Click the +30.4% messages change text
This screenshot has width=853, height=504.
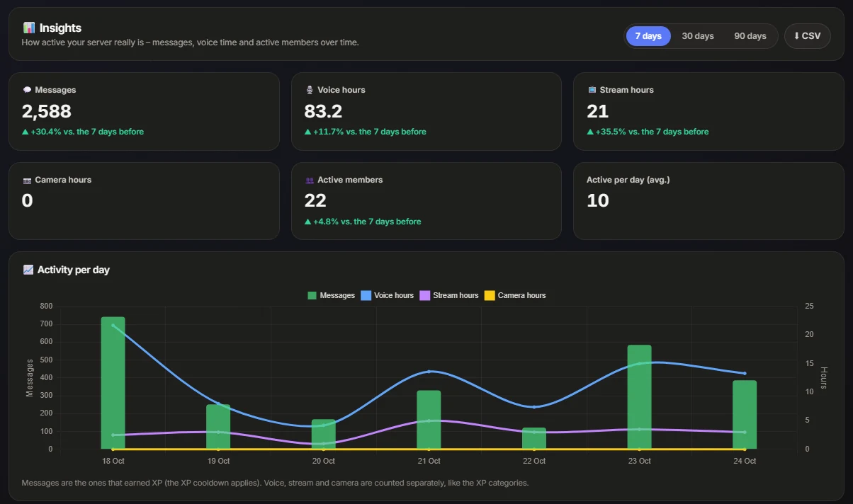83,132
